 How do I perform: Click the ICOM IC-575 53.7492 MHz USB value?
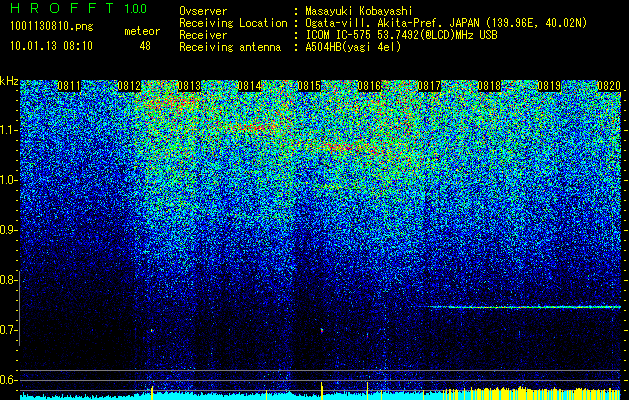coord(401,35)
